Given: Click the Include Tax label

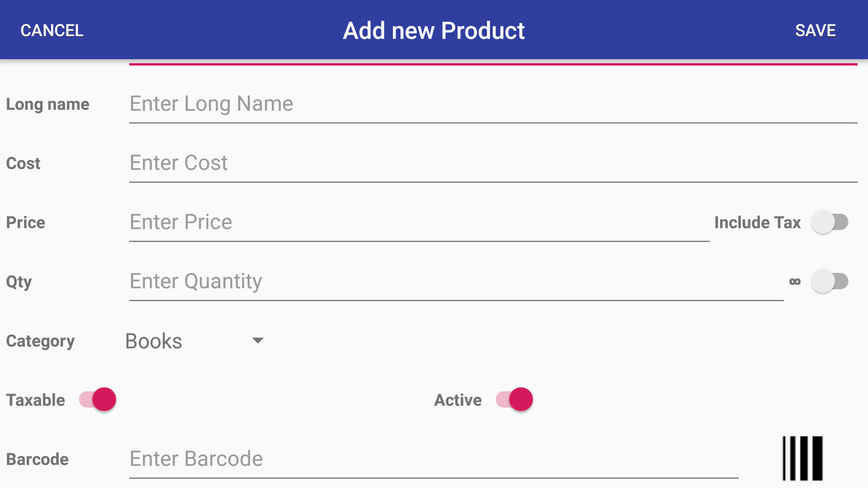Looking at the screenshot, I should click(x=757, y=223).
